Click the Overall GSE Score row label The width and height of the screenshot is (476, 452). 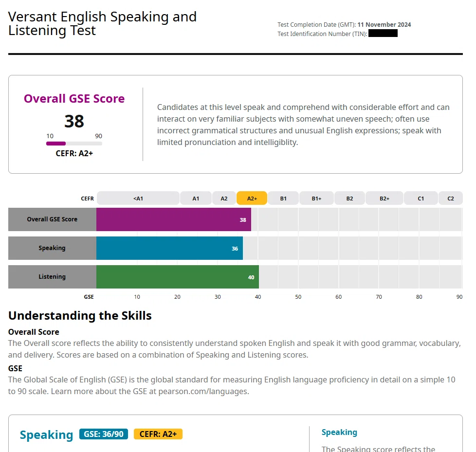pyautogui.click(x=52, y=219)
